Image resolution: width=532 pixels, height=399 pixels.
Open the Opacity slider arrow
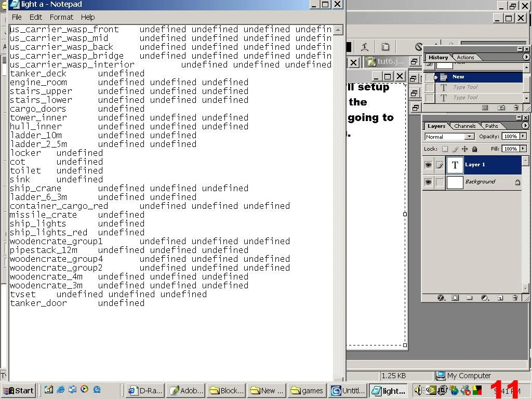pyautogui.click(x=523, y=136)
